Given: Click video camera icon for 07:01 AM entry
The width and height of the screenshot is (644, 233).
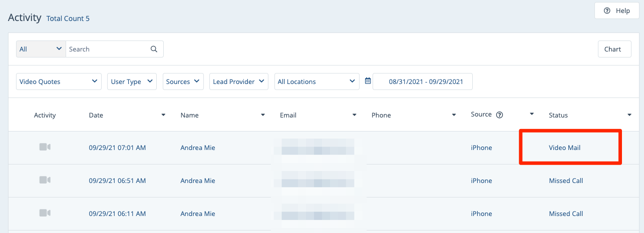Looking at the screenshot, I should tap(45, 147).
